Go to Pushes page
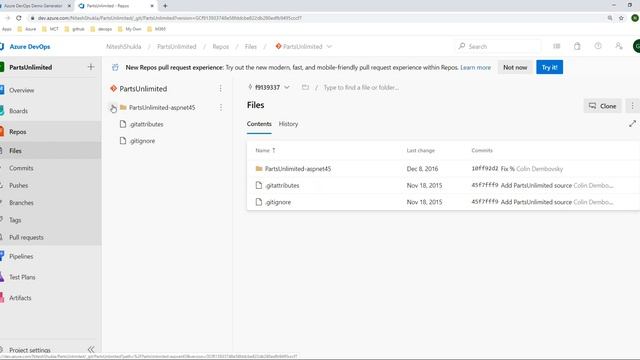This screenshot has width=640, height=360. click(18, 185)
